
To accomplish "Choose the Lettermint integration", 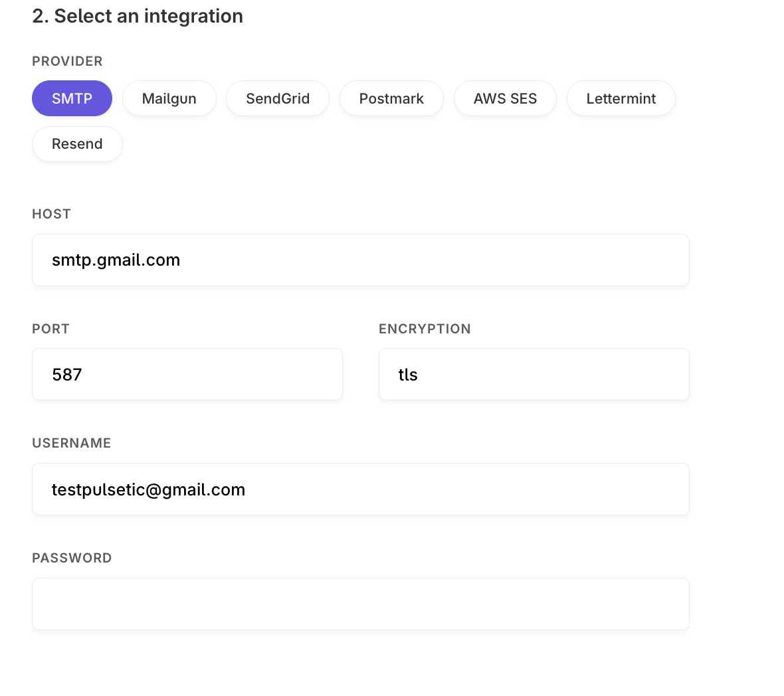I will click(x=621, y=98).
